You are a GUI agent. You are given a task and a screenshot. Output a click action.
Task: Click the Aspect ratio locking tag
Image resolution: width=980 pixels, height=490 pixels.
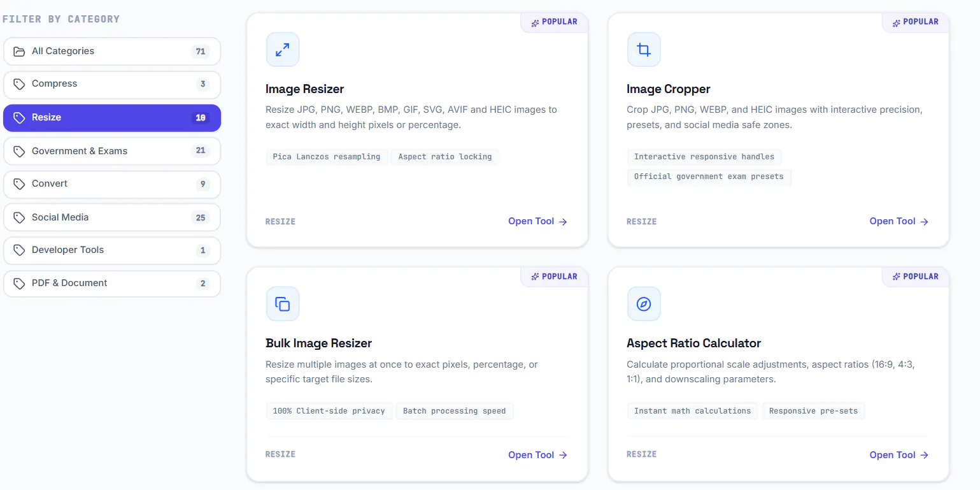445,157
